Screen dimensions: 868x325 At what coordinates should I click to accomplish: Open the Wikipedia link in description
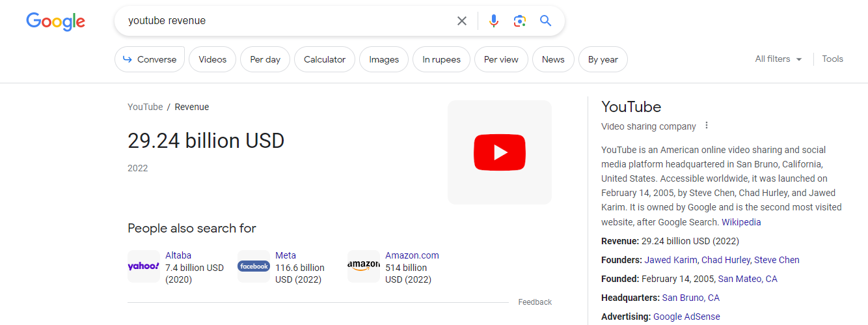[x=741, y=222]
